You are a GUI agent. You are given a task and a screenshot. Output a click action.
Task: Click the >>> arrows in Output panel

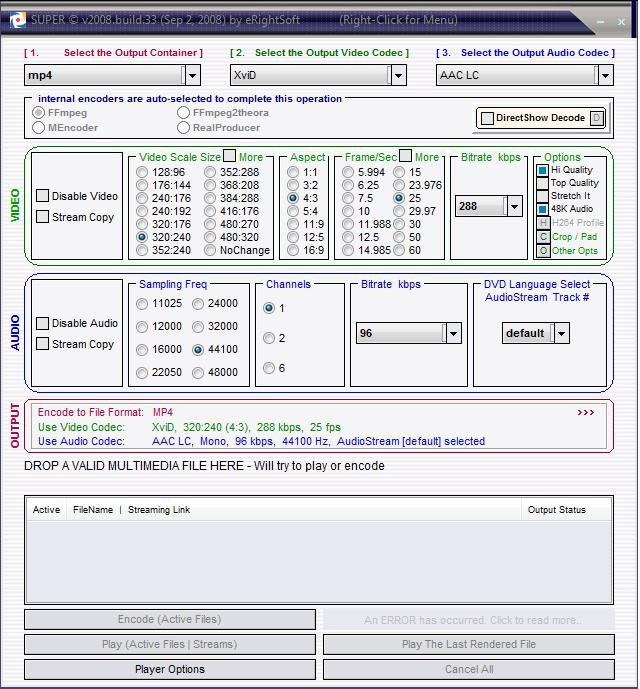click(585, 413)
